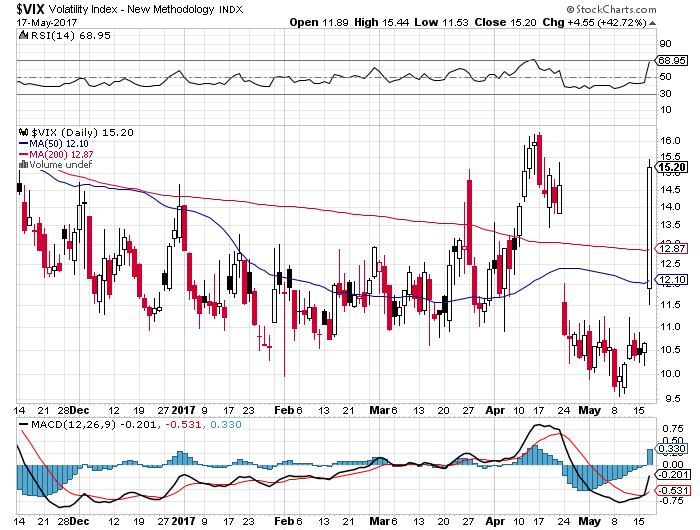This screenshot has width=700, height=530.
Task: Click the Apr label on price chart axis
Action: click(495, 410)
